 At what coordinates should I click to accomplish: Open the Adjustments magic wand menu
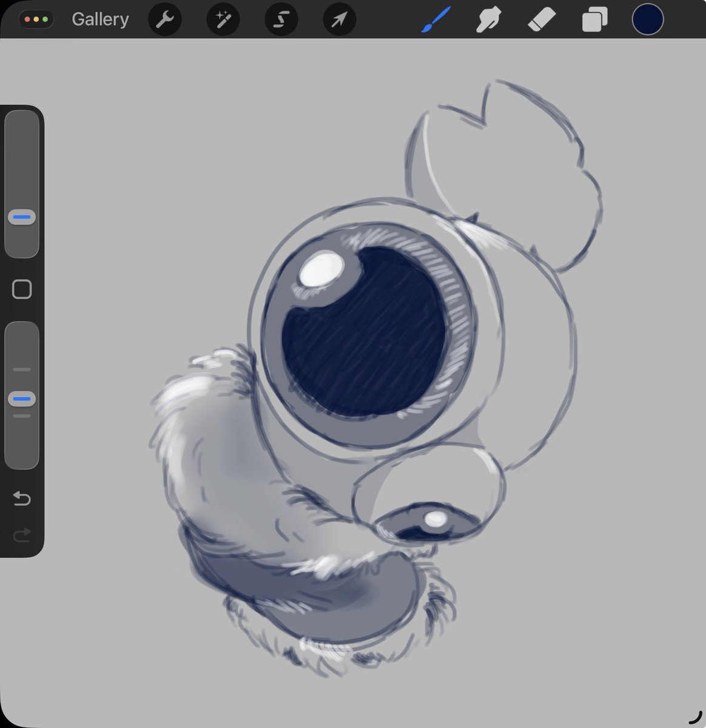point(223,20)
